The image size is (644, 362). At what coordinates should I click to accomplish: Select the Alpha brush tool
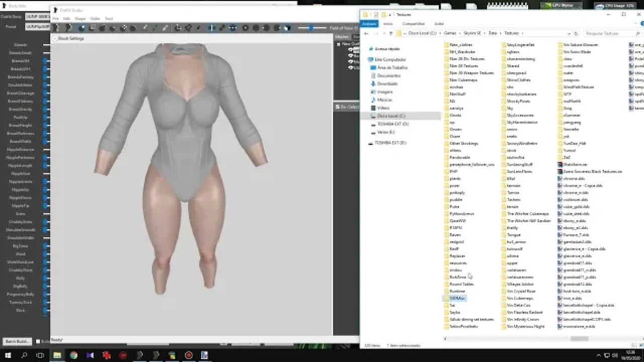pyautogui.click(x=166, y=28)
